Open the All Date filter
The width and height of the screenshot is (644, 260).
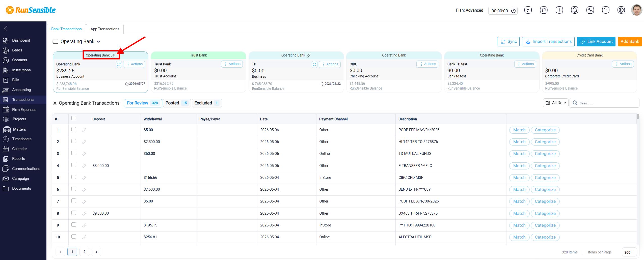pyautogui.click(x=556, y=103)
